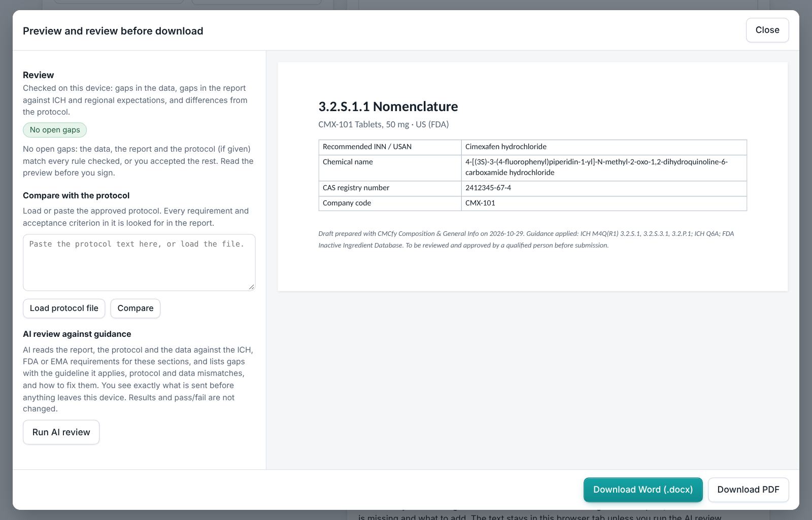Click the Review section heading
The image size is (812, 520).
39,75
